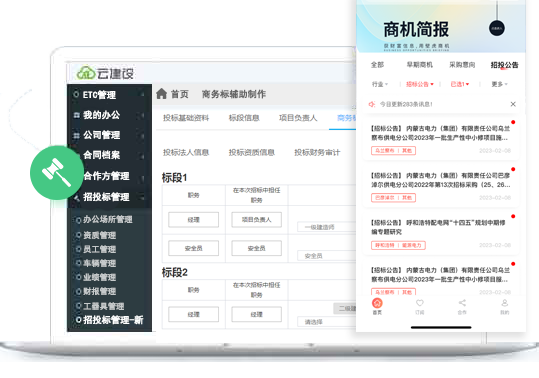Click circle icon beside 车辆管理
This screenshot has height=378, width=539.
(x=78, y=264)
